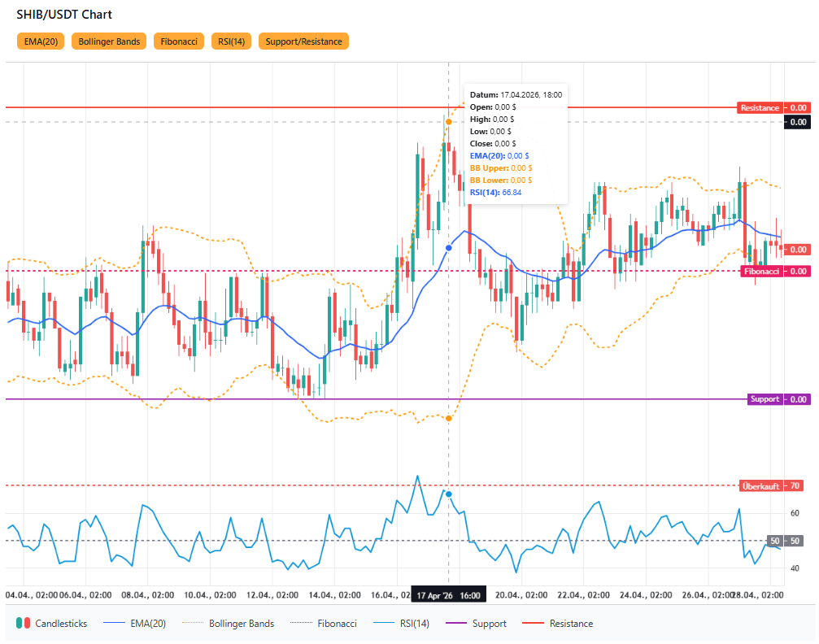Toggle the EMA(20) indicator button at top
Image resolution: width=819 pixels, height=644 pixels.
pyautogui.click(x=41, y=41)
